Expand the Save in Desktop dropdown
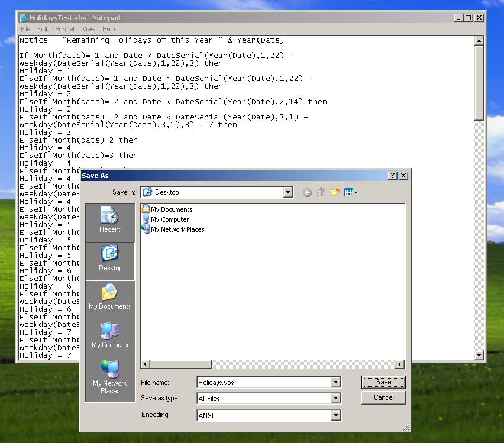504x443 pixels. (x=287, y=192)
